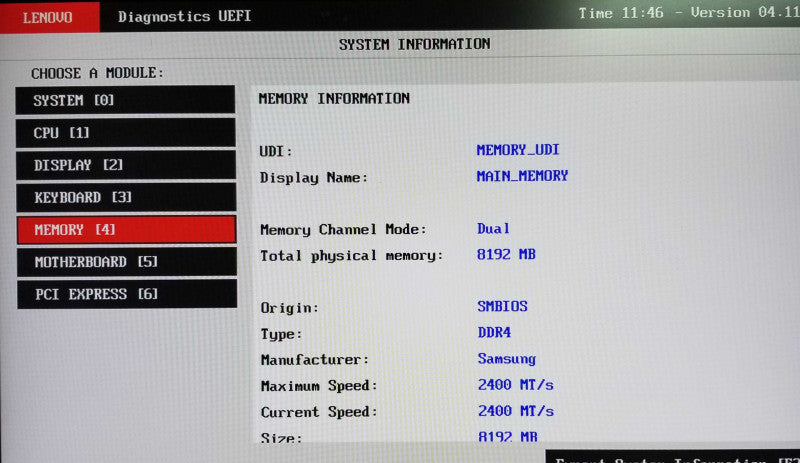
Task: Click the SMBIOS origin value
Action: click(503, 306)
